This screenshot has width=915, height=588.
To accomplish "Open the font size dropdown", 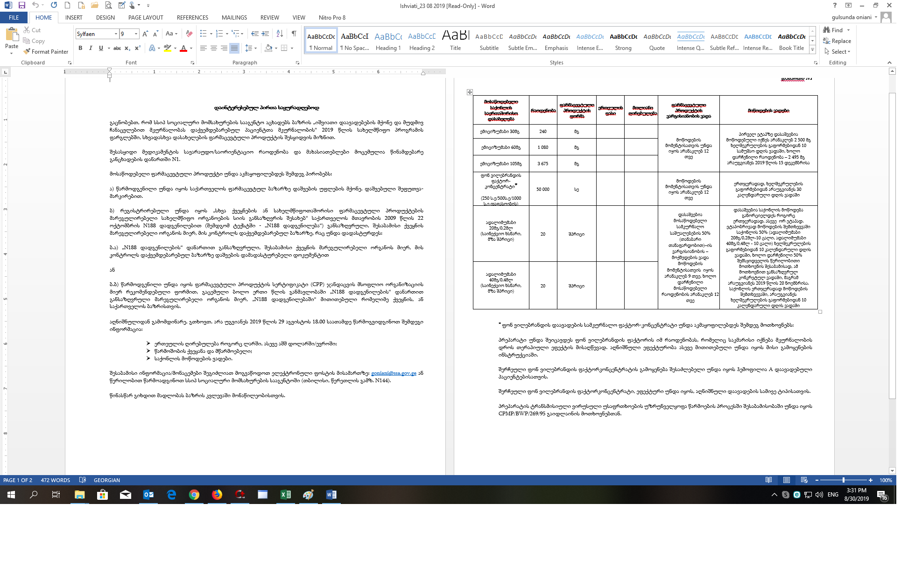I will click(x=136, y=34).
